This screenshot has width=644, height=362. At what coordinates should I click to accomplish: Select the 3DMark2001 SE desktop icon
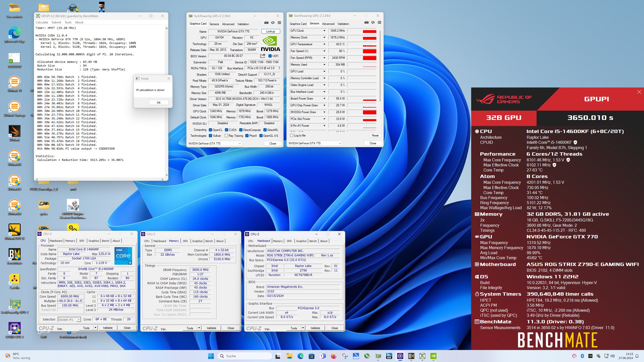click(15, 232)
